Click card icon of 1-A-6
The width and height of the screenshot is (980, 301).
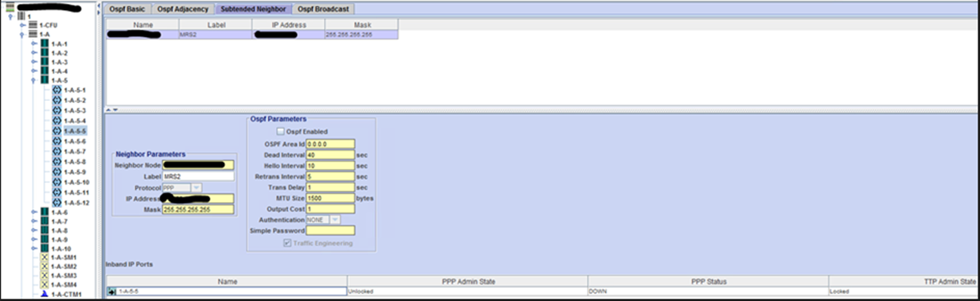[45, 213]
